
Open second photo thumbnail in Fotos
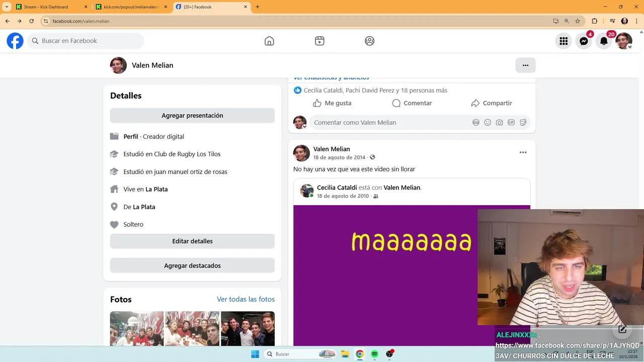[x=192, y=329]
